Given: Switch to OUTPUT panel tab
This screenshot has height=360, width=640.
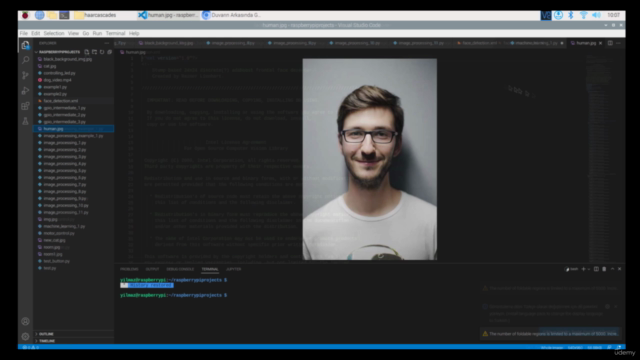Looking at the screenshot, I should point(152,269).
